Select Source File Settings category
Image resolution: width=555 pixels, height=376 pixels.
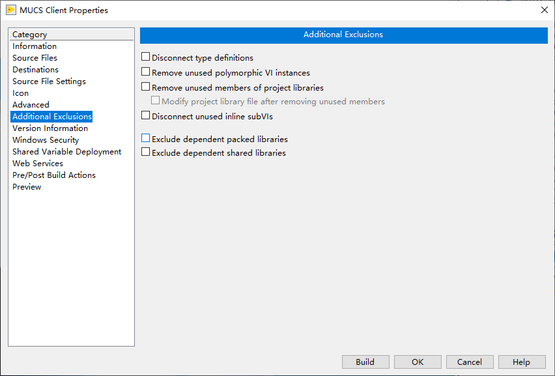coord(49,81)
